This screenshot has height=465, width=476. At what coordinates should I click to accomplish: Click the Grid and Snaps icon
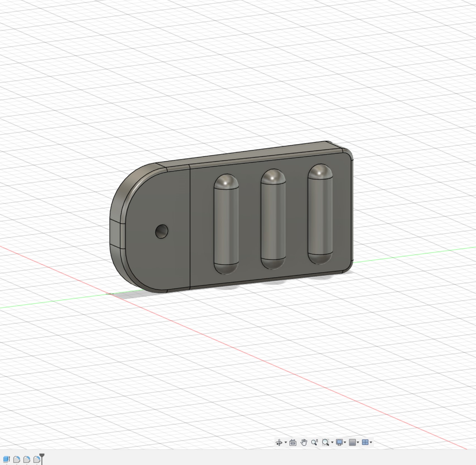[352, 443]
